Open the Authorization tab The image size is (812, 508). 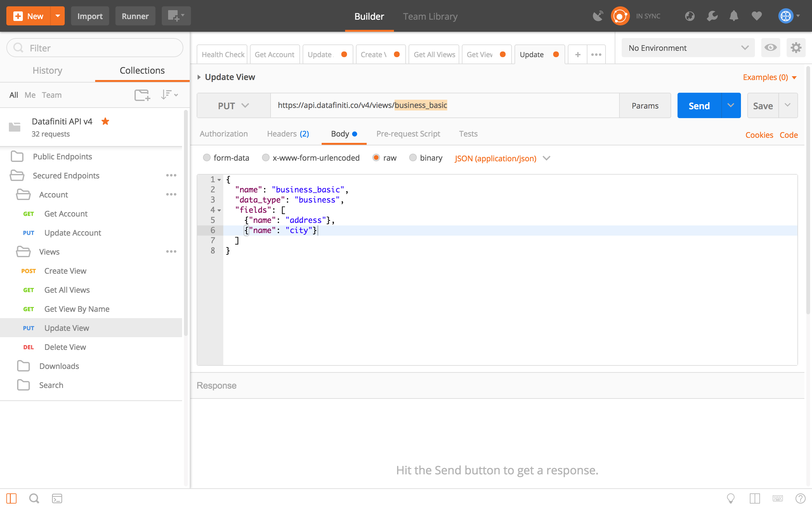pos(224,134)
